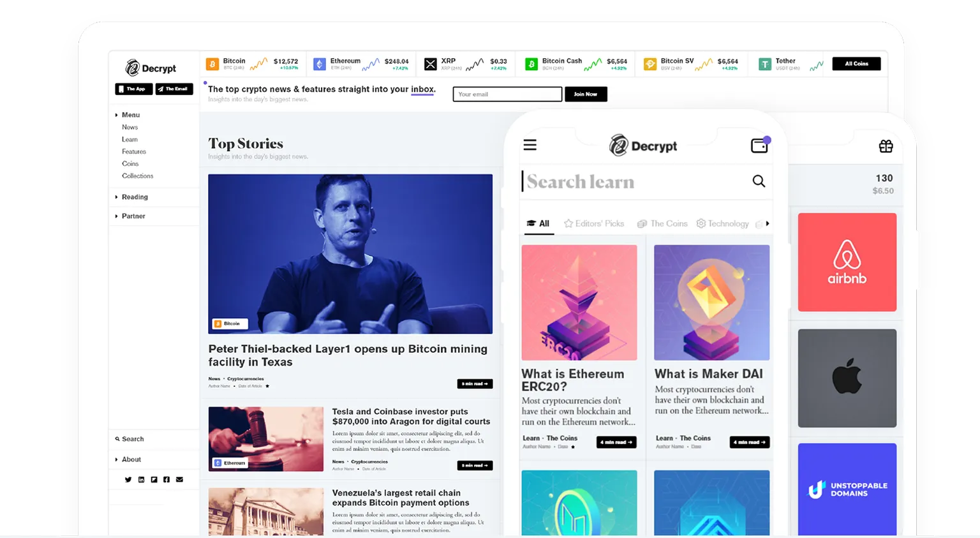Open the Facebook icon in the sidebar

[167, 479]
